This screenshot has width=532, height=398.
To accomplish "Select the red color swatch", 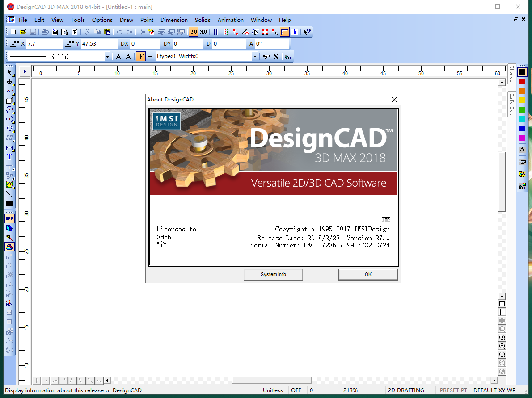I will [522, 81].
